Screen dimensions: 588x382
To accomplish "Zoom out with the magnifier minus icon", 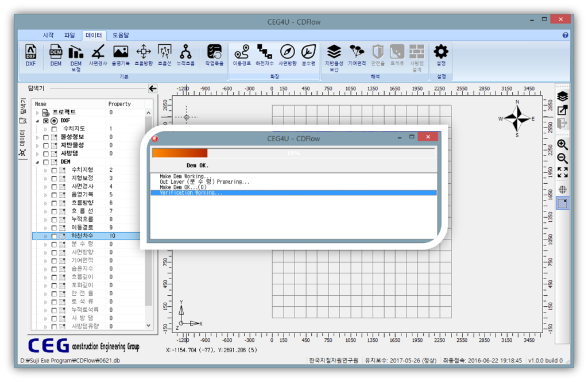I will click(x=562, y=159).
